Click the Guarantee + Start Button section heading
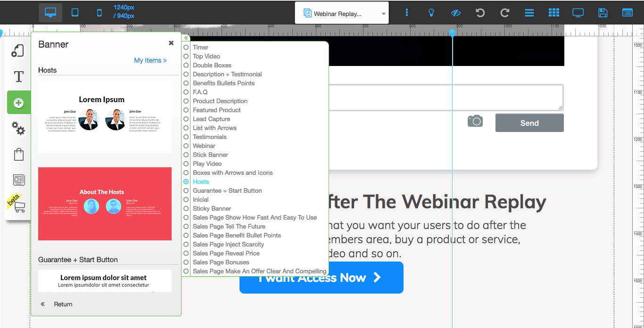 [78, 260]
